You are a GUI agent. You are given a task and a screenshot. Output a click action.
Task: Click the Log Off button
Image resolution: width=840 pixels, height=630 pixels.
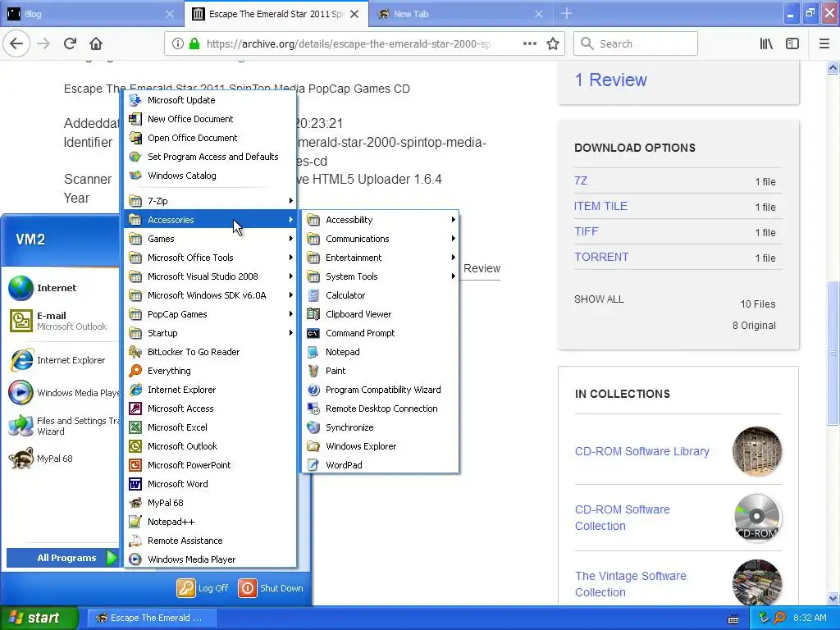point(203,588)
